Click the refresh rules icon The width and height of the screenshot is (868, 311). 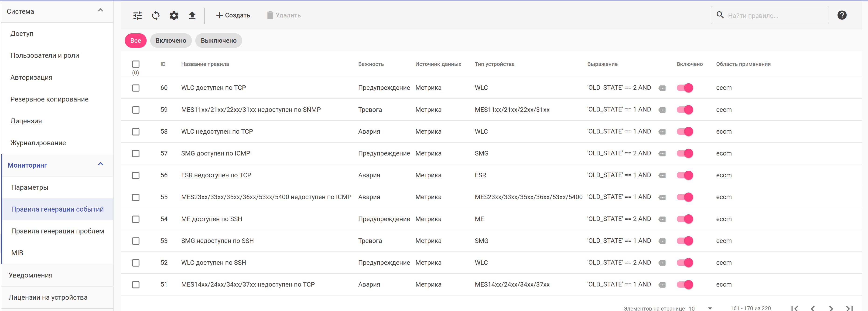[156, 16]
